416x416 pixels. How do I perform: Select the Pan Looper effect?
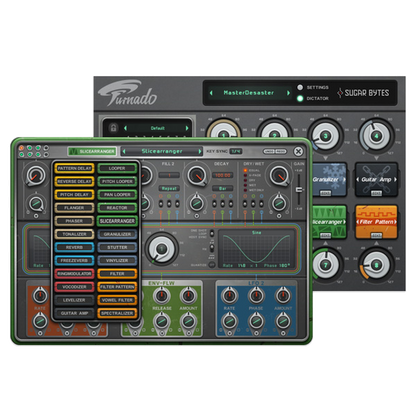point(117,195)
